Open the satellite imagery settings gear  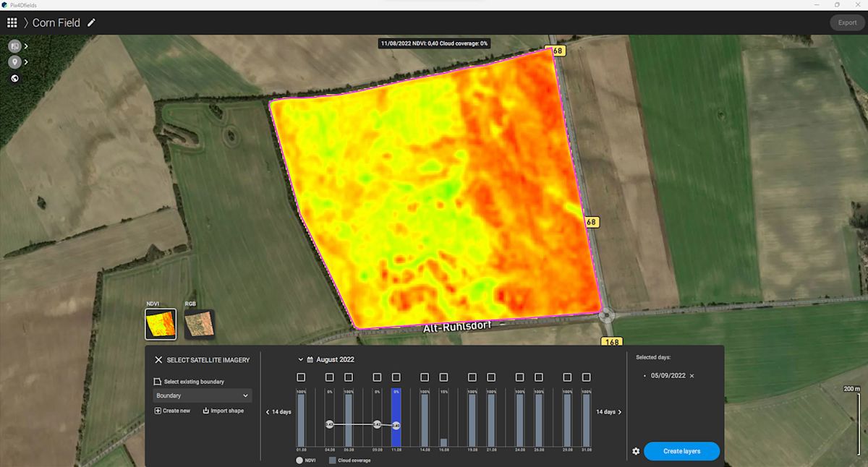click(636, 451)
